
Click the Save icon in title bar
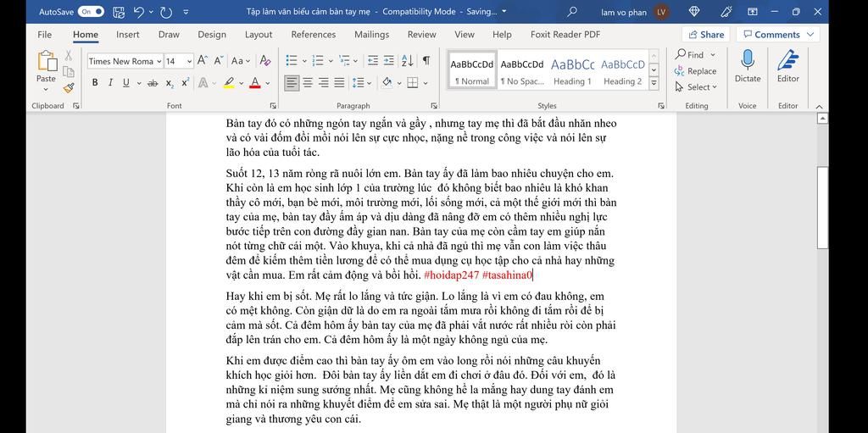coord(119,12)
